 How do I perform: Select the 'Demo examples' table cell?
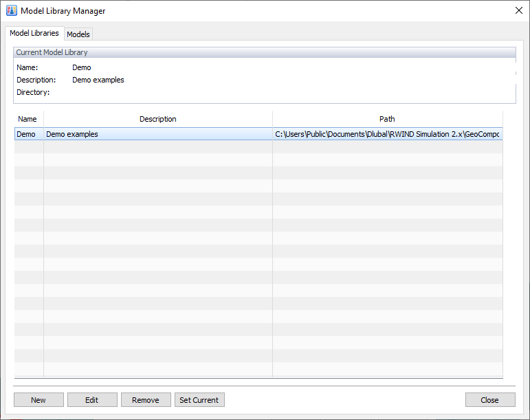[158, 134]
